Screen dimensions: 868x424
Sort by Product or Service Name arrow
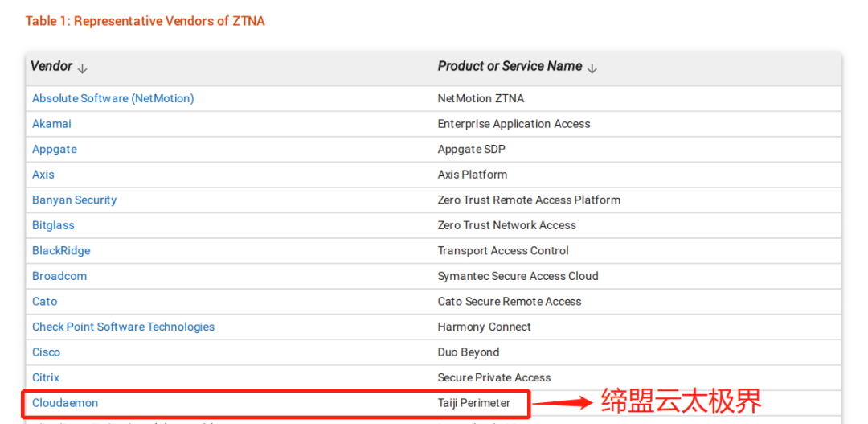(x=592, y=68)
